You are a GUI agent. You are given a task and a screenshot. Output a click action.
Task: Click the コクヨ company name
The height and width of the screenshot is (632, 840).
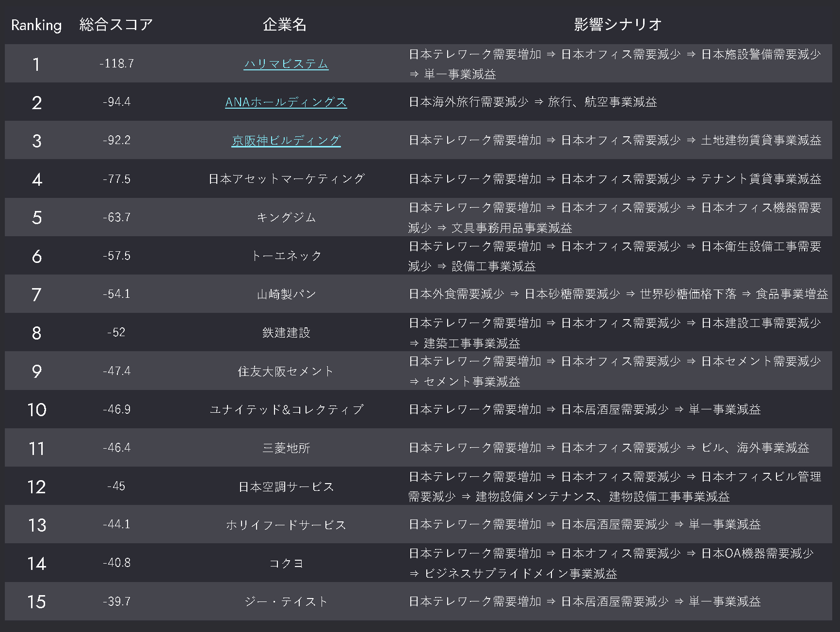(286, 563)
